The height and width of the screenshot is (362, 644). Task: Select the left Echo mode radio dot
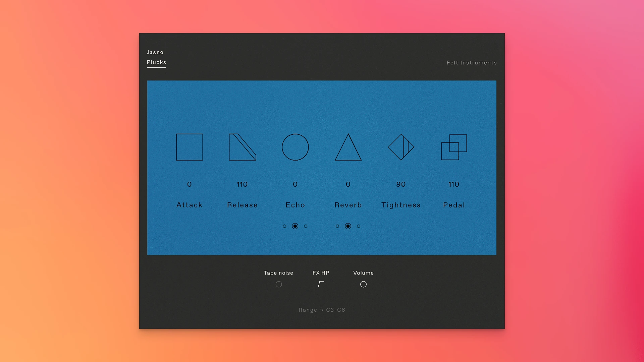[x=284, y=226]
